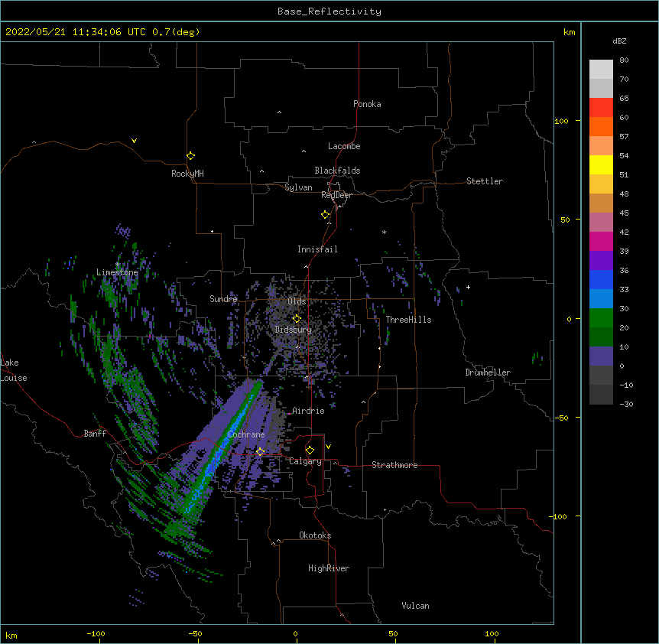Viewport: 659px width, 644px height.
Task: Select the bright green 20–30 dBZ swatch
Action: pyautogui.click(x=601, y=318)
